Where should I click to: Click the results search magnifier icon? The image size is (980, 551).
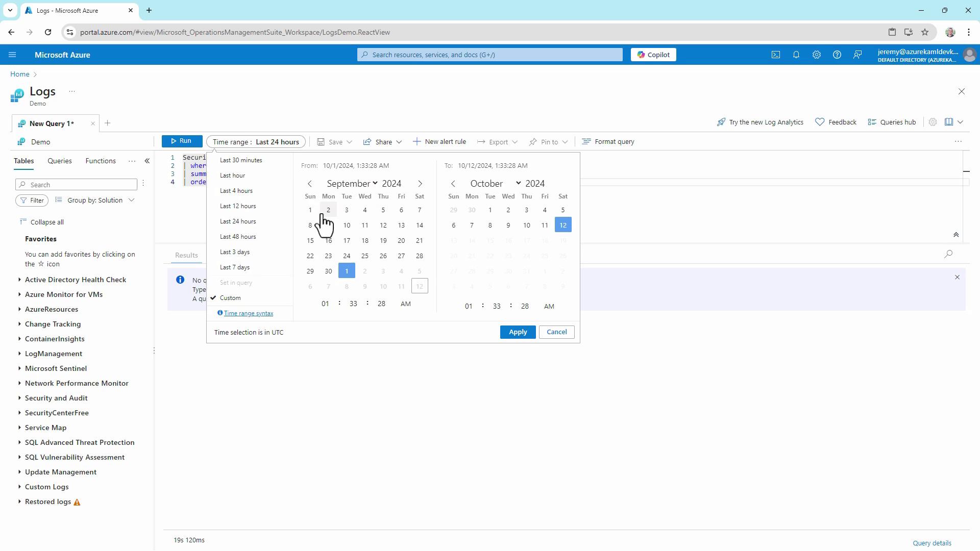point(948,254)
